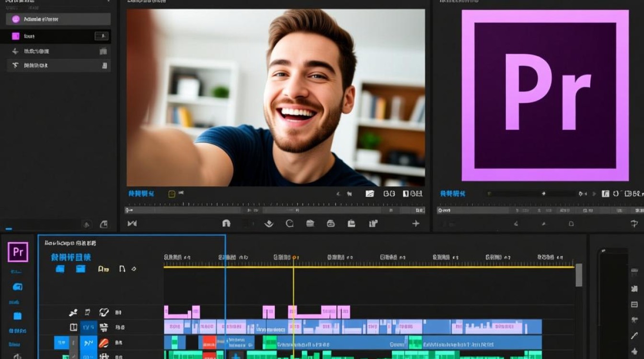This screenshot has height=359, width=644.
Task: Click the blue folder icon in the left sidebar
Action: 17,316
